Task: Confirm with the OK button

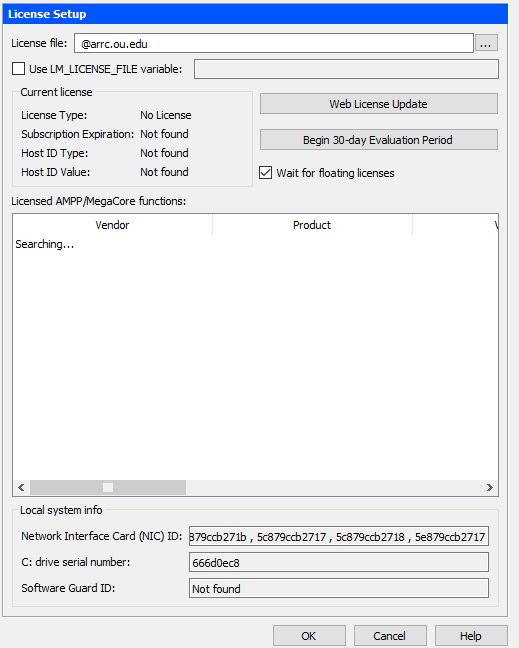Action: (309, 636)
